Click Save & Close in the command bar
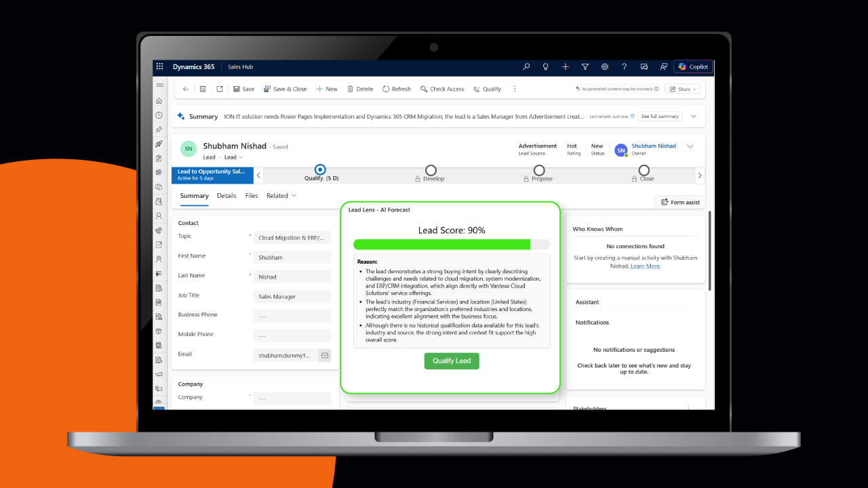 click(x=285, y=89)
